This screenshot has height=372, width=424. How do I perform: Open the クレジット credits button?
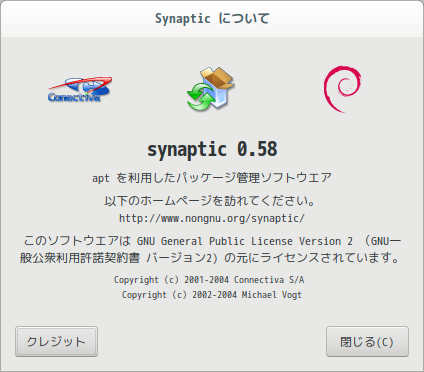[56, 342]
